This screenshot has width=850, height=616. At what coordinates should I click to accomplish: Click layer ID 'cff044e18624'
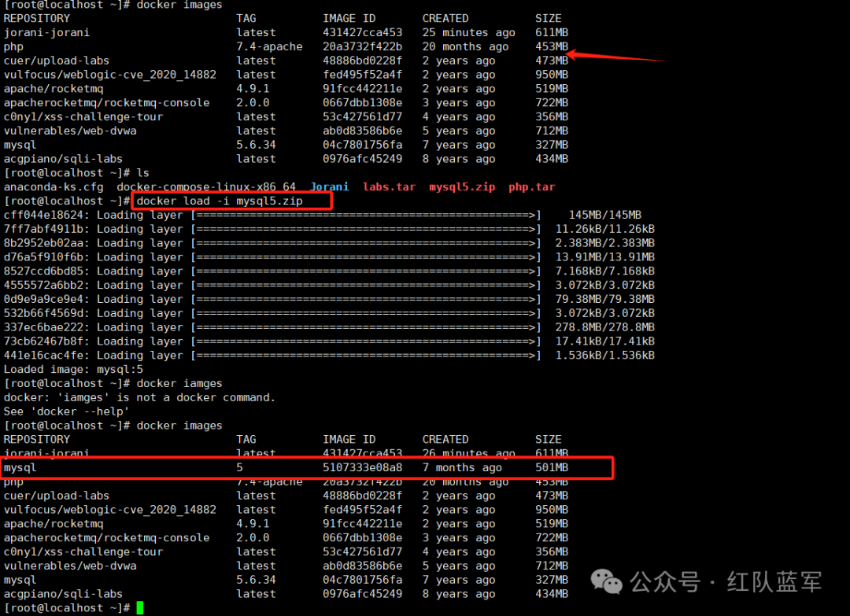43,215
